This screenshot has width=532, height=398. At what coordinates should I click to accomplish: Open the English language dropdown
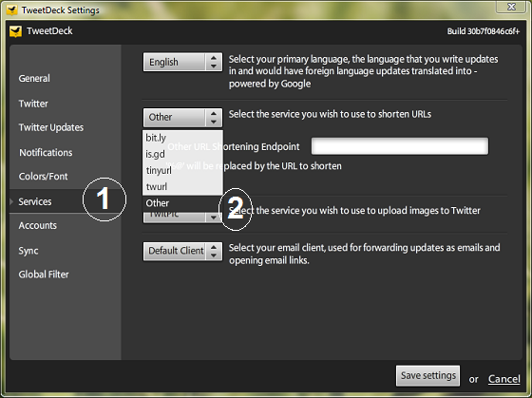pos(182,62)
